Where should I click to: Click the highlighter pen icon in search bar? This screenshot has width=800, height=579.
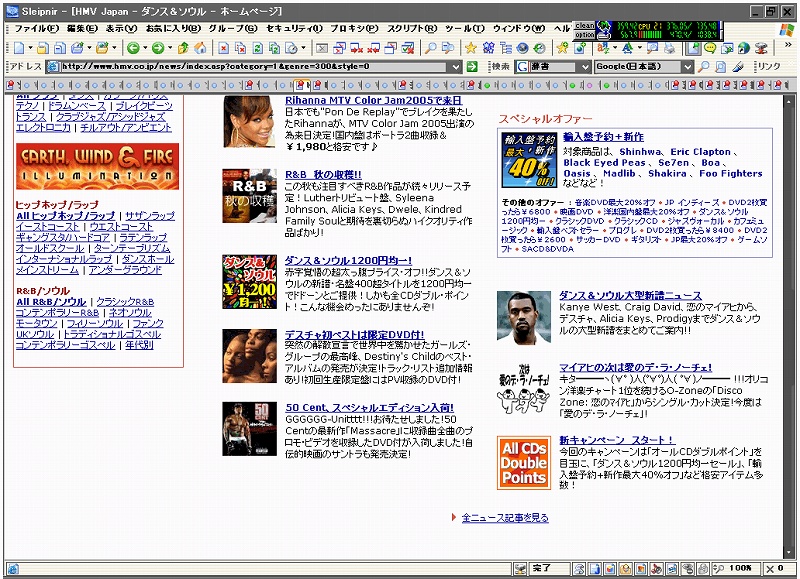click(x=738, y=66)
